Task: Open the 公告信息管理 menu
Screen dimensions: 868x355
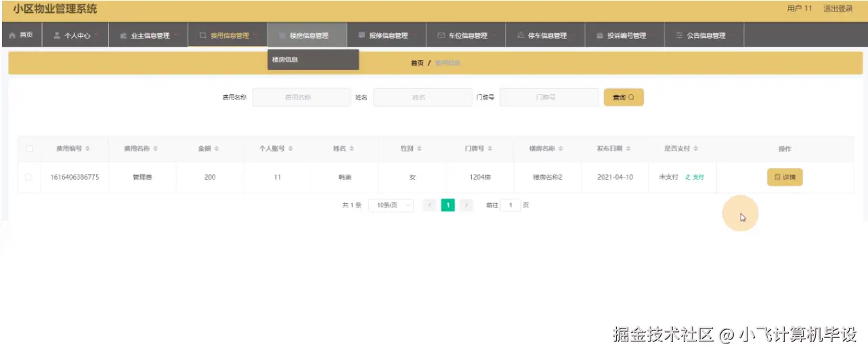Action: 703,35
